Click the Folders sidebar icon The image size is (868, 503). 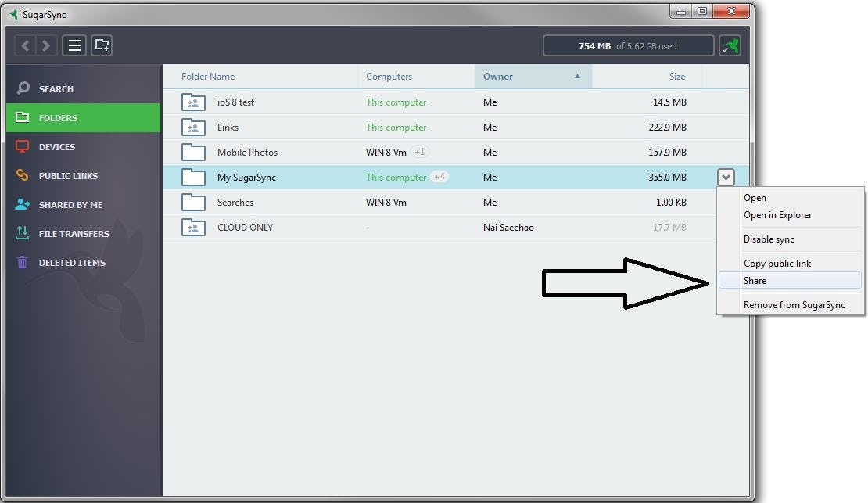click(x=22, y=117)
